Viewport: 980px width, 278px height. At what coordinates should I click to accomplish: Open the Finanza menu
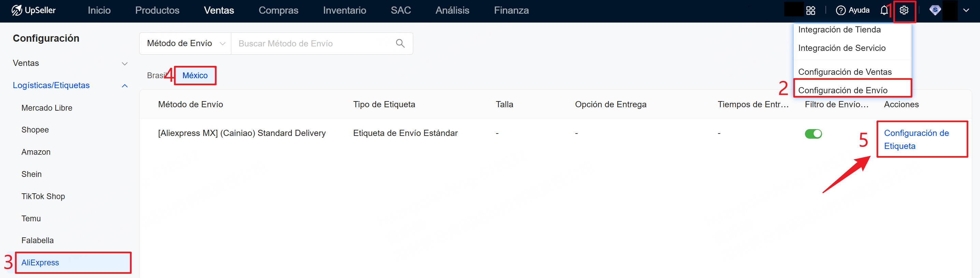point(511,10)
